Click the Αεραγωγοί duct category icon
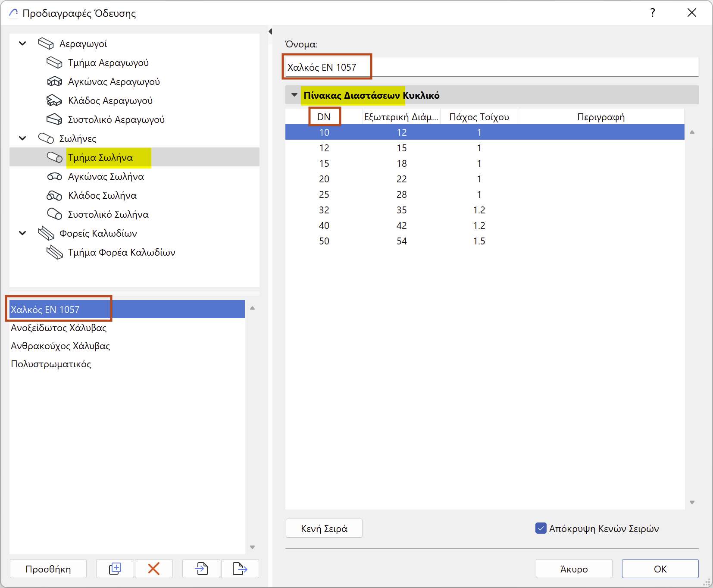Screen dimensions: 713x588 (46, 44)
